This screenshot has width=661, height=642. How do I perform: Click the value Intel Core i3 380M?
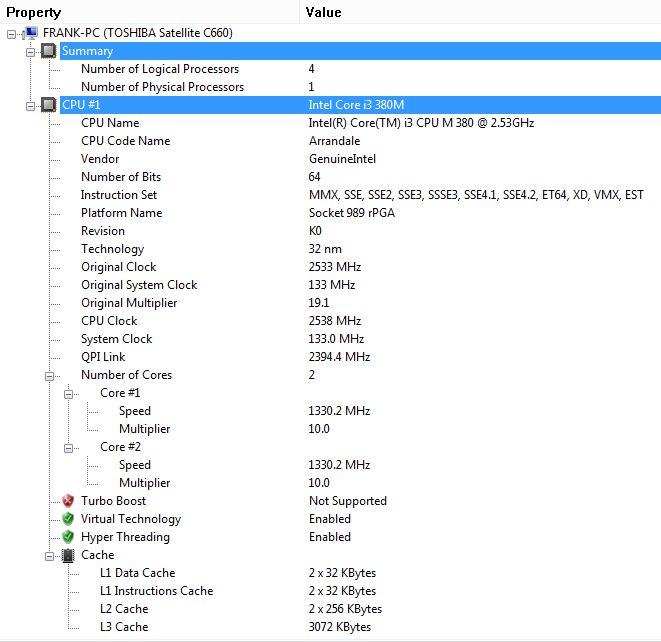[x=356, y=105]
